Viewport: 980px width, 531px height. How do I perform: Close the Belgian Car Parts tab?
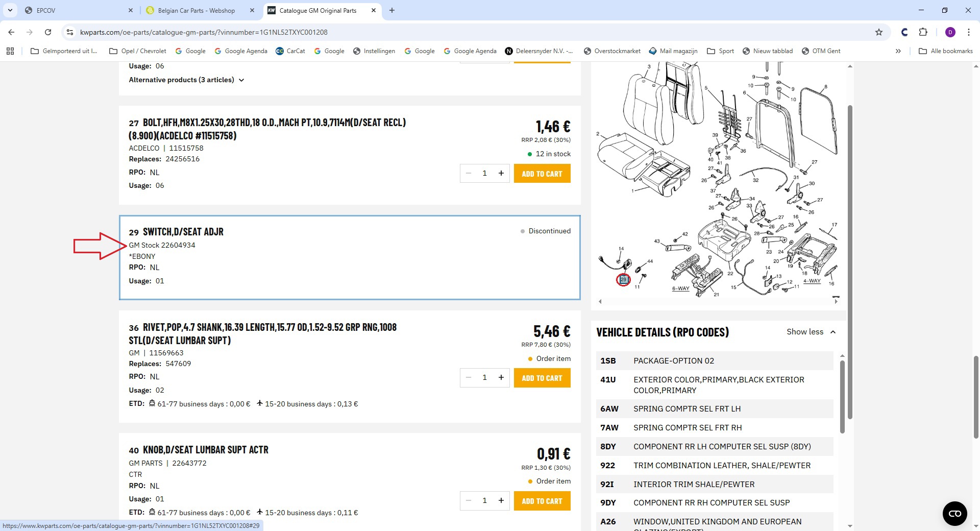pos(252,10)
